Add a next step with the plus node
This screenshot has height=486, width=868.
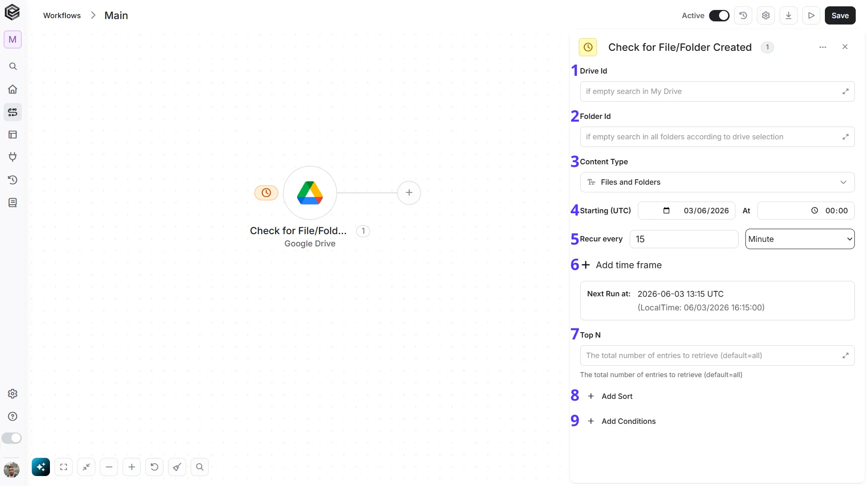pyautogui.click(x=409, y=193)
